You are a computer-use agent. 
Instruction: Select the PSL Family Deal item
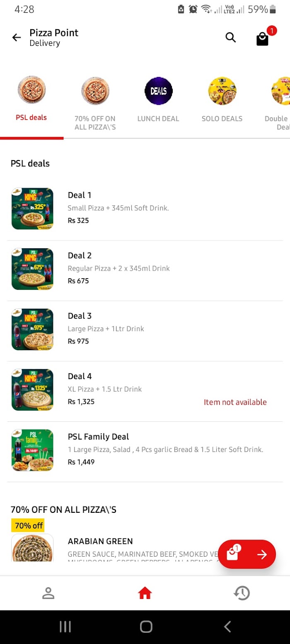(145, 452)
